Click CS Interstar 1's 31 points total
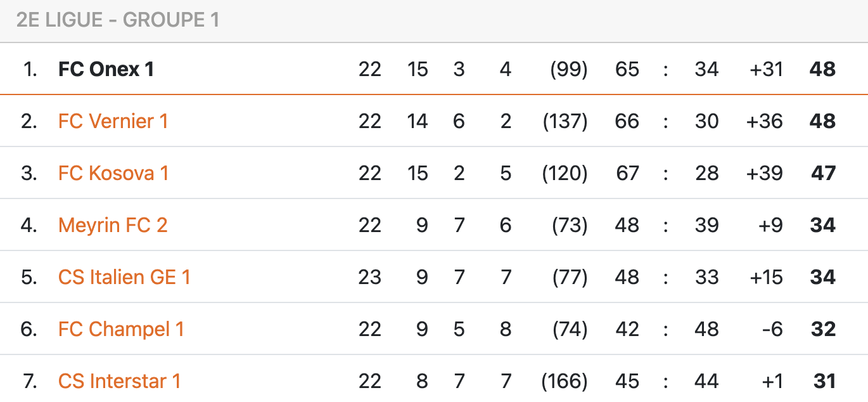The height and width of the screenshot is (402, 868). tap(824, 381)
